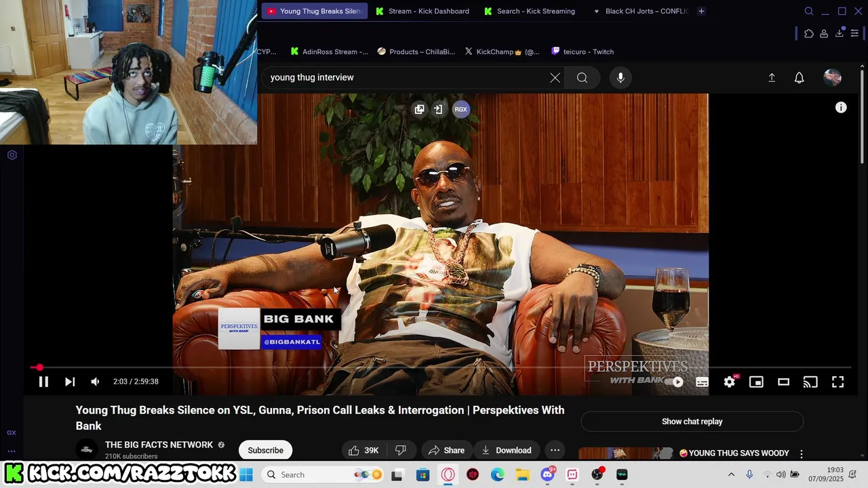The image size is (868, 488).
Task: Open a new browser tab
Action: click(702, 11)
